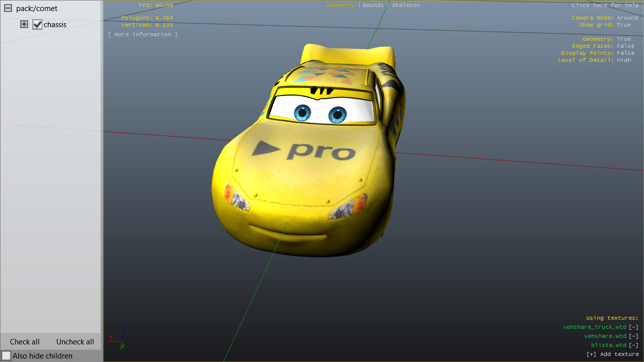Click vehshare.wtd texture name
Screen dimensions: 644x362
point(605,336)
